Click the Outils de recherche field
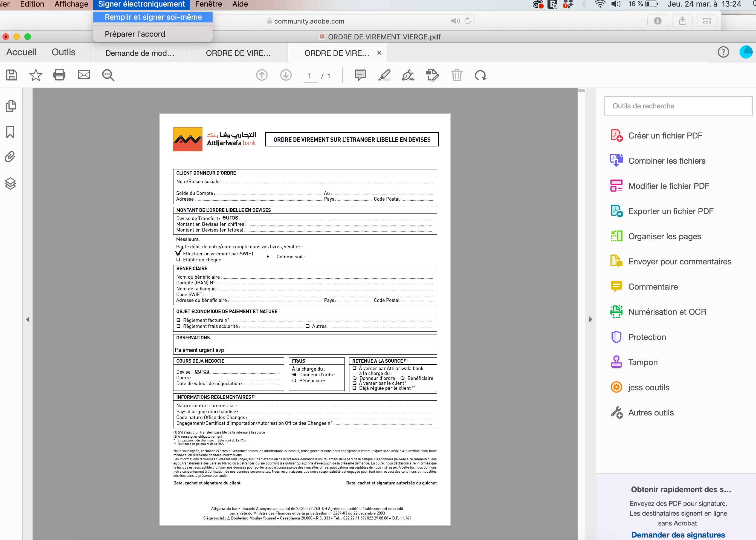 (x=678, y=106)
